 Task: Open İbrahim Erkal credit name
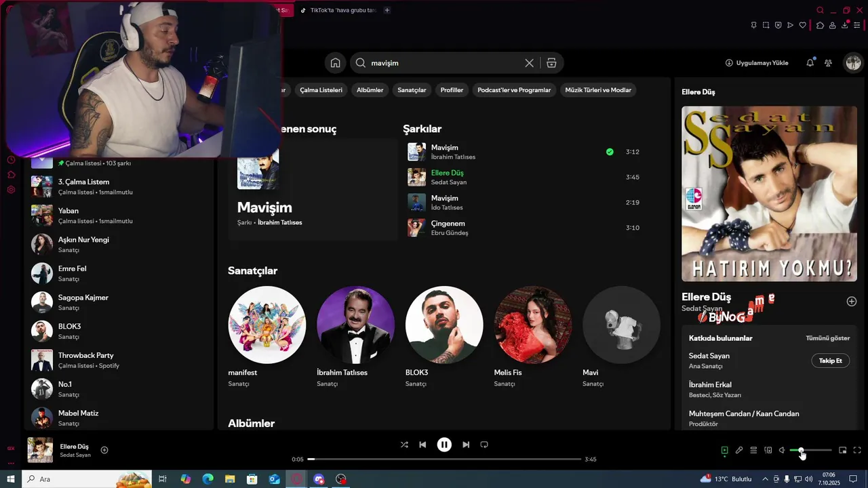pos(710,385)
